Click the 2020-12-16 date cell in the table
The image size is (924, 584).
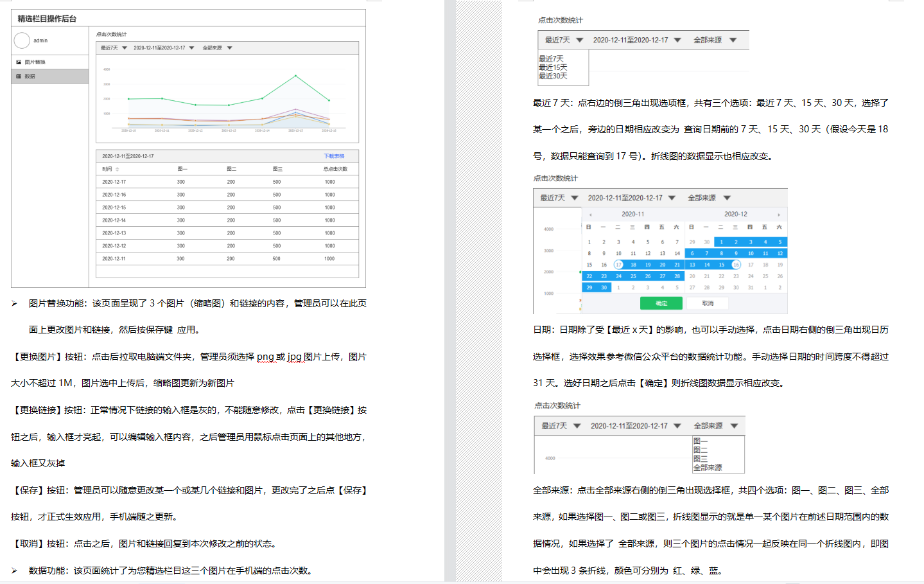click(x=114, y=195)
